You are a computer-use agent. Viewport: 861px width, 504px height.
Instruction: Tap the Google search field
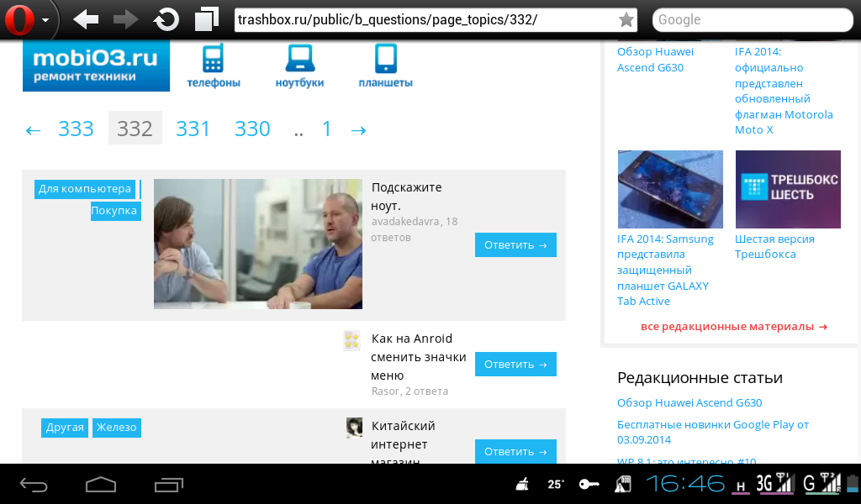[745, 20]
